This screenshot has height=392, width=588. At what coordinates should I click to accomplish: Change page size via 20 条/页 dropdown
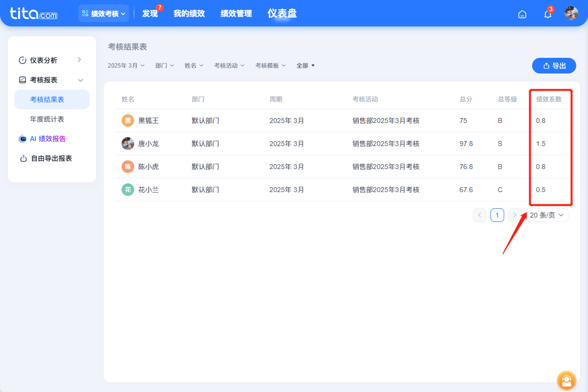pos(547,215)
